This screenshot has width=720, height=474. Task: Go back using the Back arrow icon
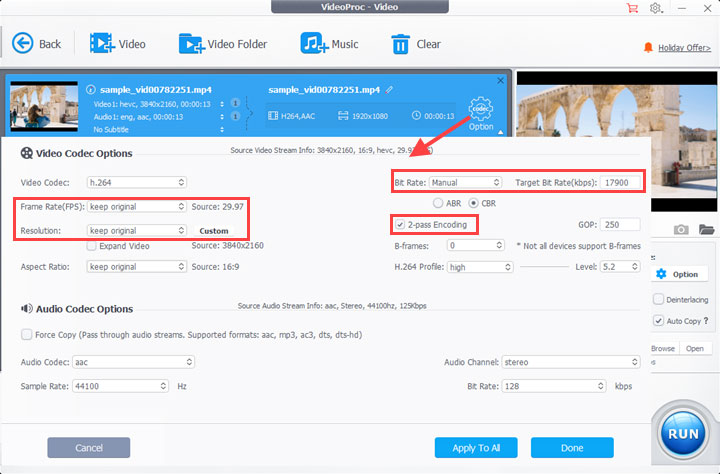(x=22, y=44)
